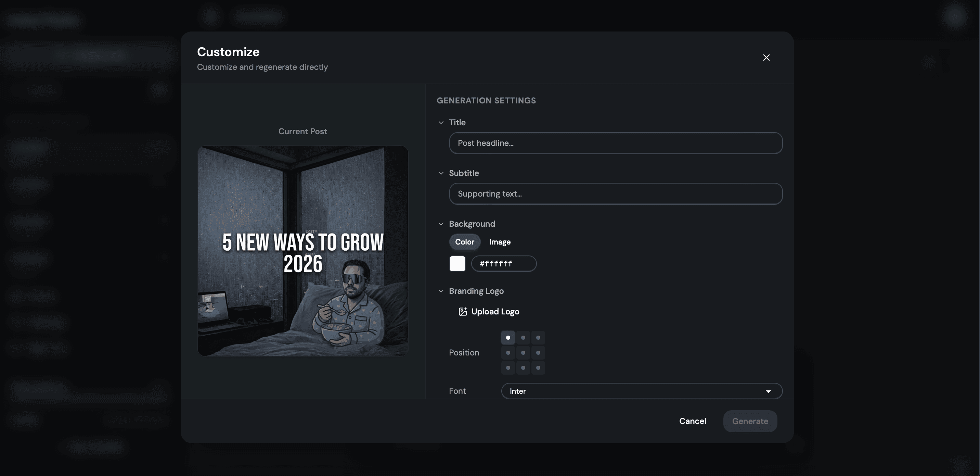The height and width of the screenshot is (476, 980).
Task: Close the Customize dialog with X icon
Action: tap(766, 58)
